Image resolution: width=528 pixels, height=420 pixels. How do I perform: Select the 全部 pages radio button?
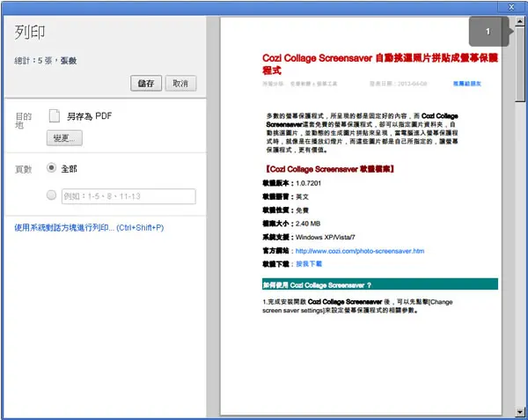51,167
